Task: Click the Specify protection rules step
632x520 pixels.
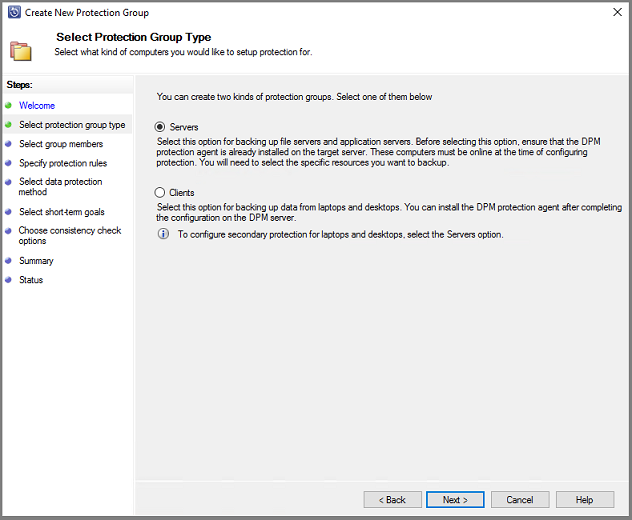Action: 63,163
